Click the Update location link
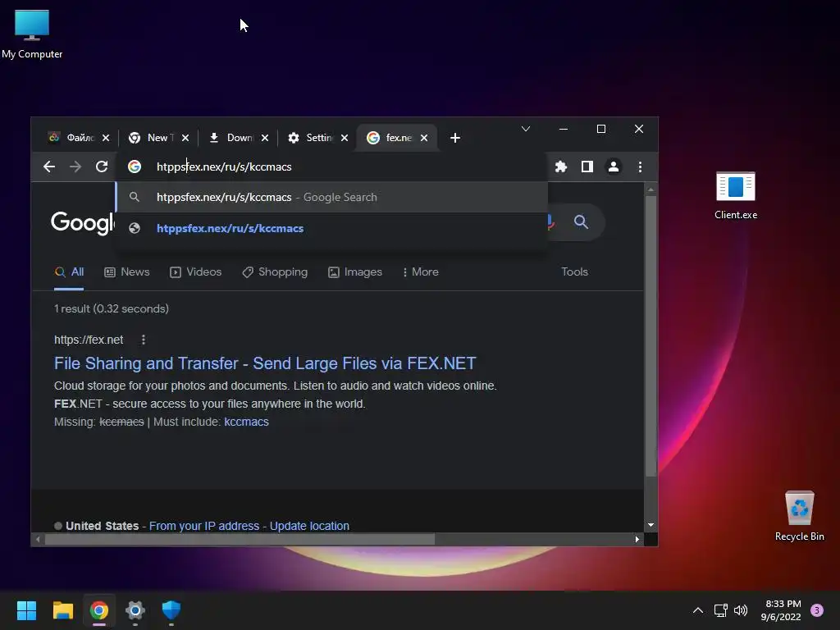Viewport: 840px width, 630px height. click(x=309, y=526)
